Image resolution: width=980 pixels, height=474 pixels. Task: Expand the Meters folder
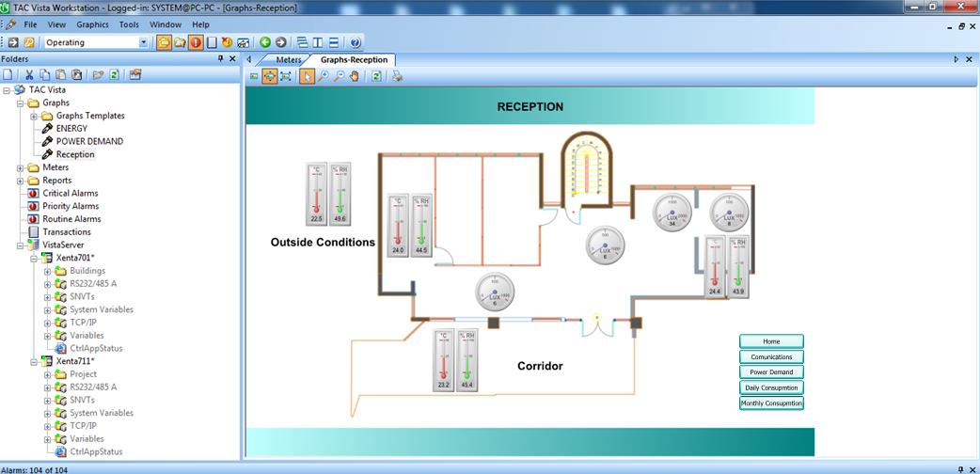pyautogui.click(x=20, y=167)
